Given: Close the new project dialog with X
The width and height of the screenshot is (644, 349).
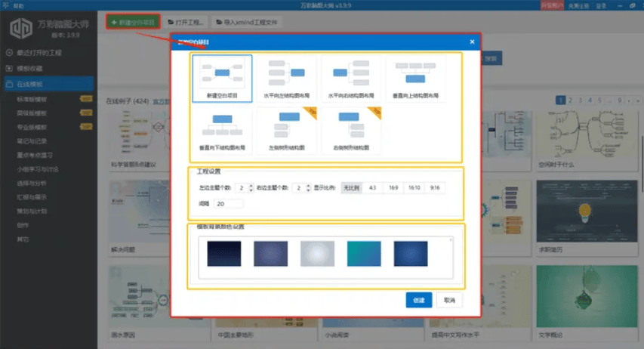Looking at the screenshot, I should click(x=472, y=42).
